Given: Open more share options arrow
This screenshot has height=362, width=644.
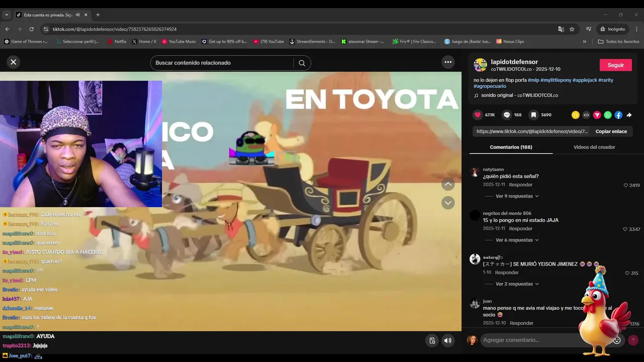Looking at the screenshot, I should [x=629, y=115].
